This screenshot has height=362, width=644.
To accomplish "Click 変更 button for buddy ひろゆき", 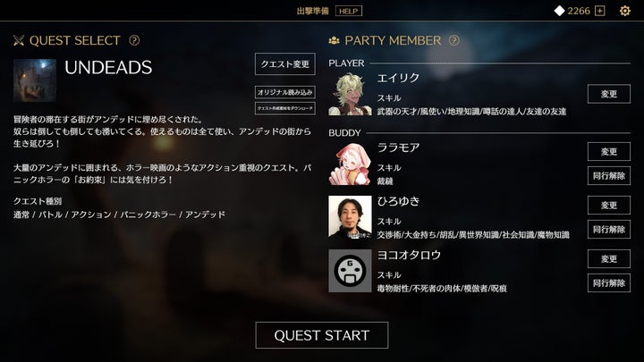I will 609,206.
